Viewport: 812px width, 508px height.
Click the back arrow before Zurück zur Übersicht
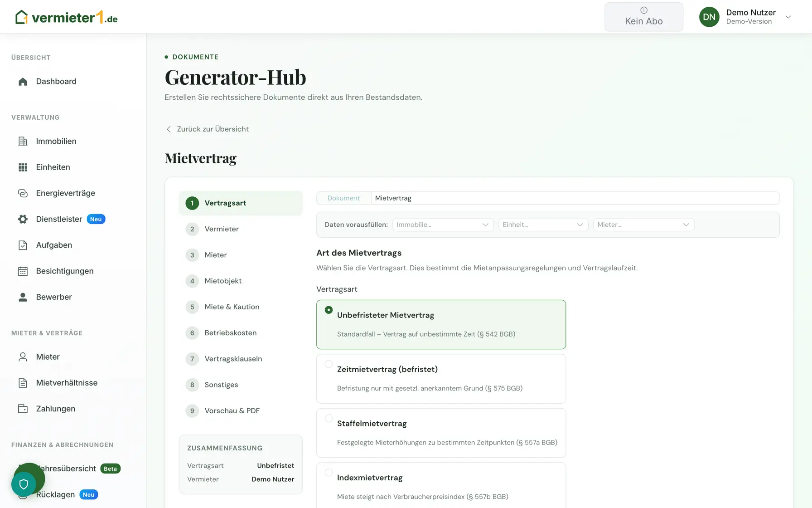coord(169,129)
